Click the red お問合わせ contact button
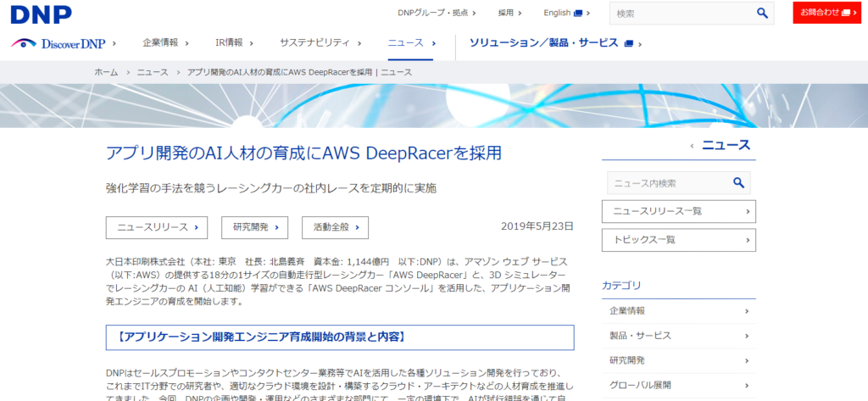Screen dimensions: 868x401 [827, 13]
